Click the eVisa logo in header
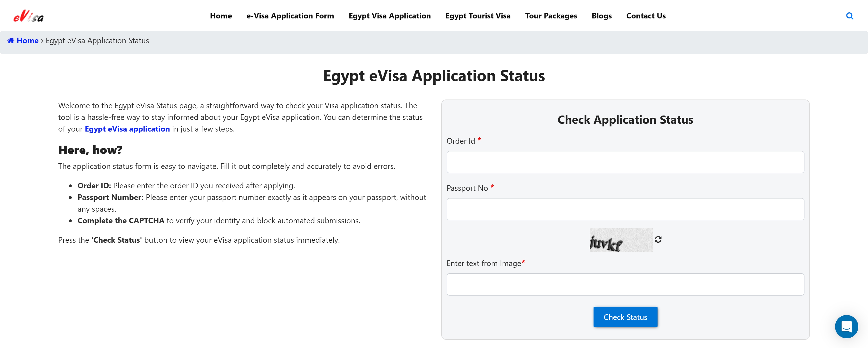868x348 pixels. click(x=29, y=16)
